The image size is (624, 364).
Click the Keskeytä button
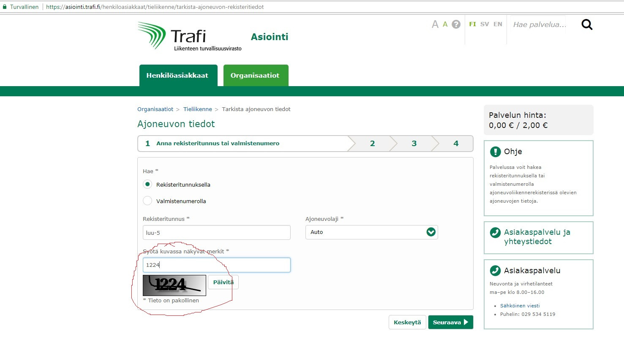(407, 322)
